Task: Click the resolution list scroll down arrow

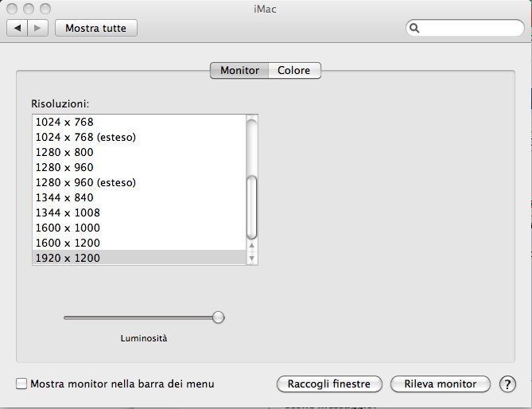Action: [252, 258]
